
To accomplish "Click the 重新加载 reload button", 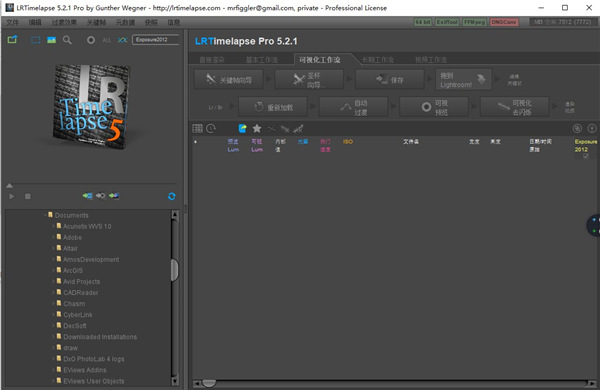I will pyautogui.click(x=273, y=107).
